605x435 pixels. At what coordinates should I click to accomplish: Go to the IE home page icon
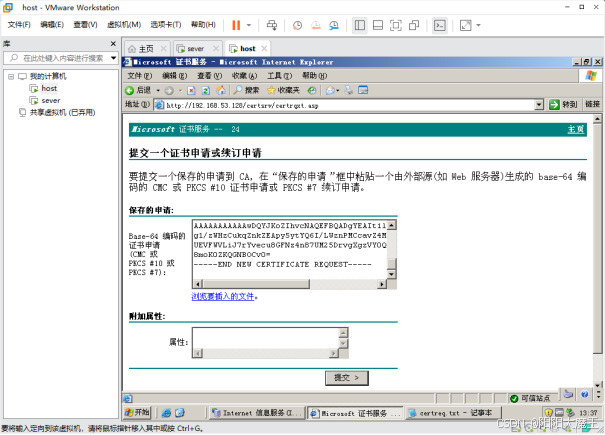tap(221, 90)
